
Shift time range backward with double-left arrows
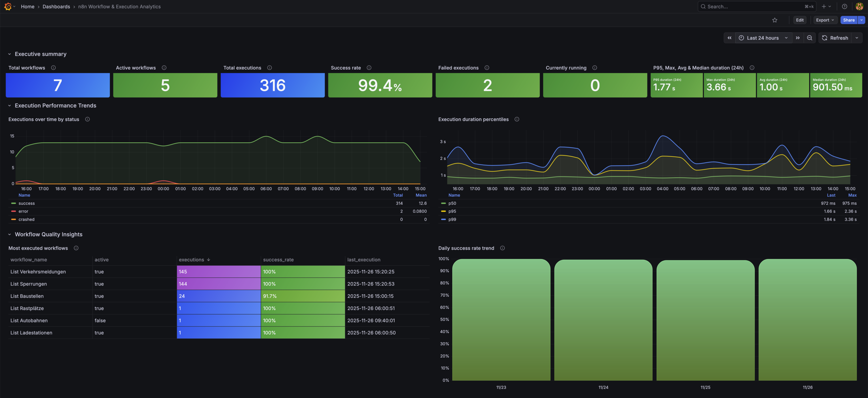[x=730, y=38]
